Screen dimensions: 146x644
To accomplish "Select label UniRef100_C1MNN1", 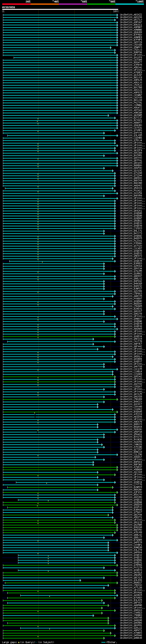I will coord(131,105).
